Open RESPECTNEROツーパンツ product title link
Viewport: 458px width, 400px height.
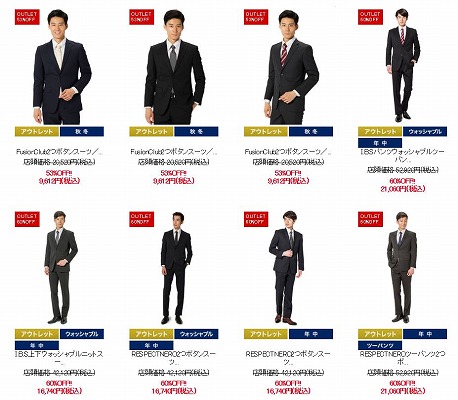pos(402,358)
